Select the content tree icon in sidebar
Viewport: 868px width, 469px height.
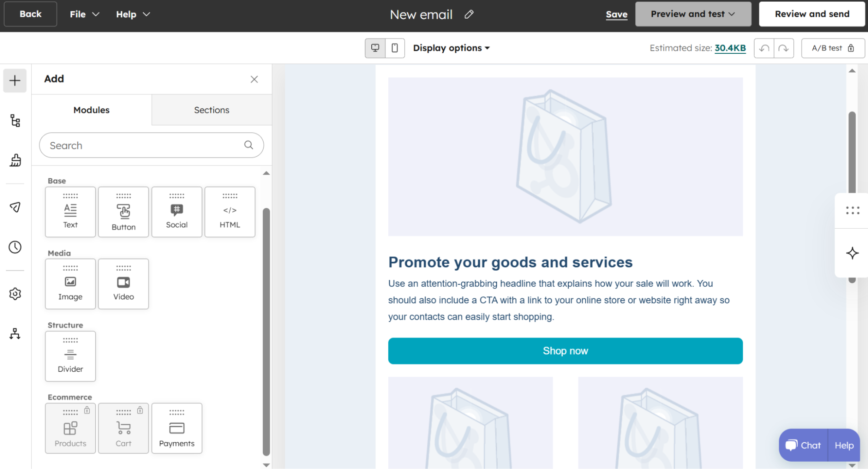[15, 121]
